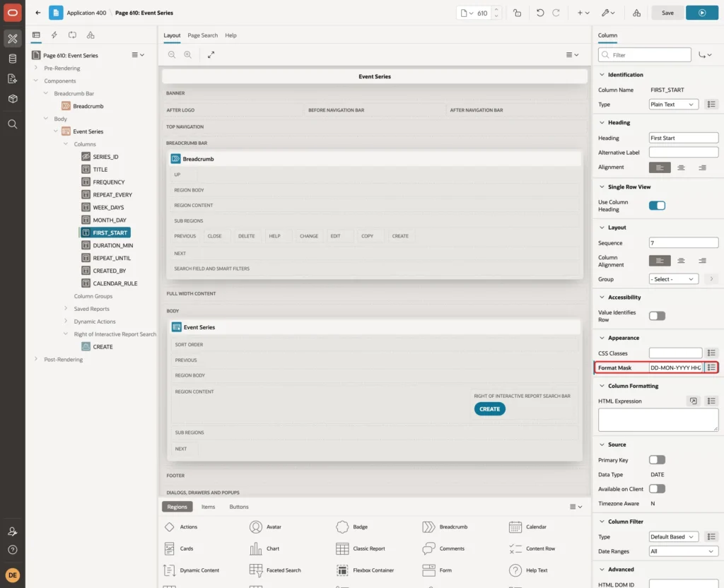Open the Group select dropdown
This screenshot has width=724, height=588.
[673, 279]
